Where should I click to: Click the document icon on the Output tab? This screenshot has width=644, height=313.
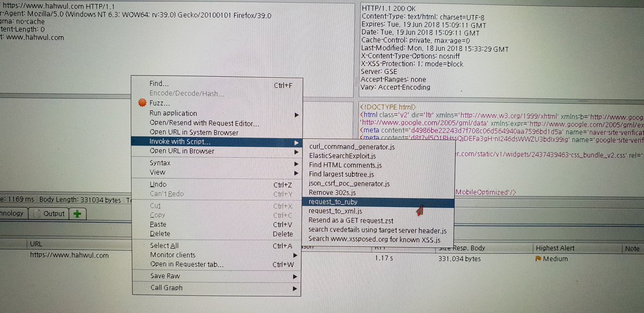[x=37, y=213]
